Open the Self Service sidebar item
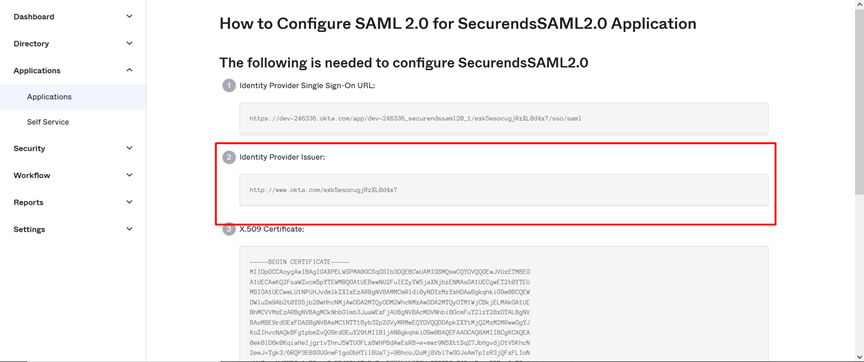 tap(48, 122)
